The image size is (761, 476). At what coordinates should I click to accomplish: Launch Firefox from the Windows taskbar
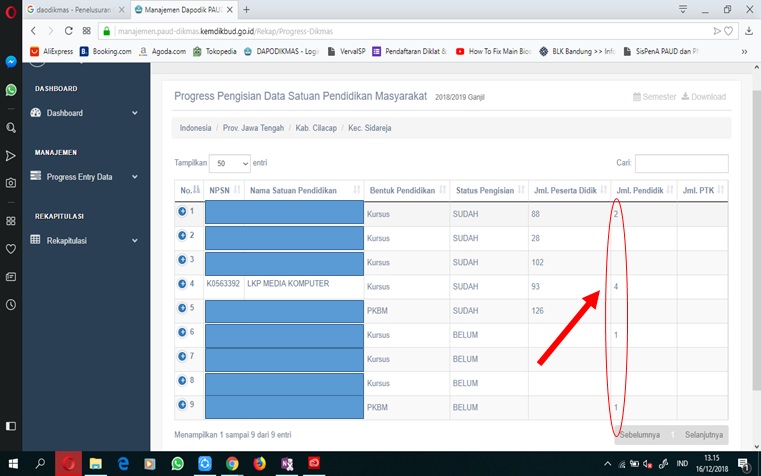point(259,464)
